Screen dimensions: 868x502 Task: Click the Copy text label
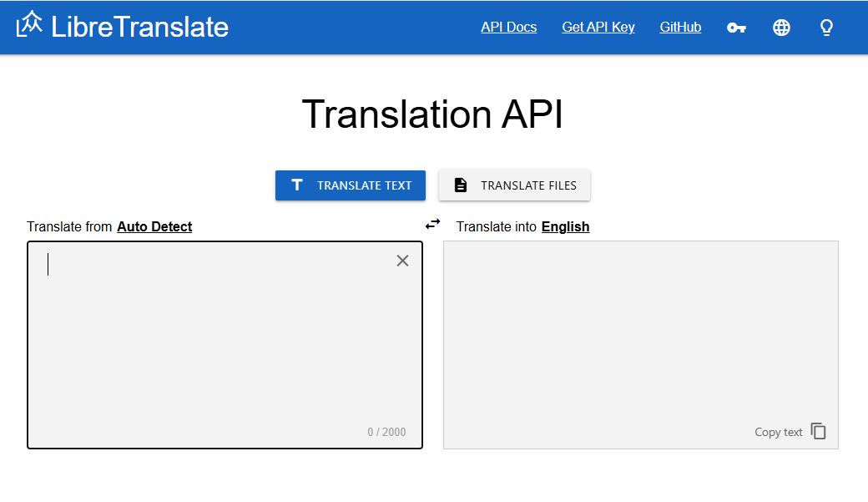point(778,432)
